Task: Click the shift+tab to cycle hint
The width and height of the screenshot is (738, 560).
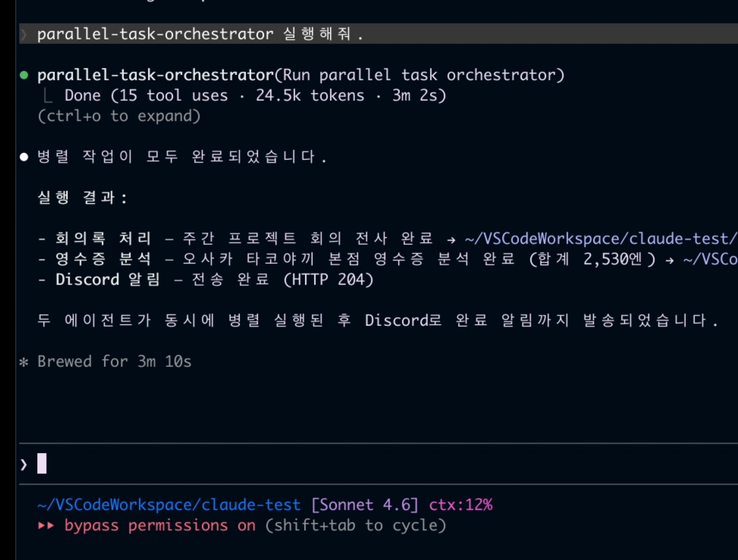Action: pyautogui.click(x=356, y=526)
